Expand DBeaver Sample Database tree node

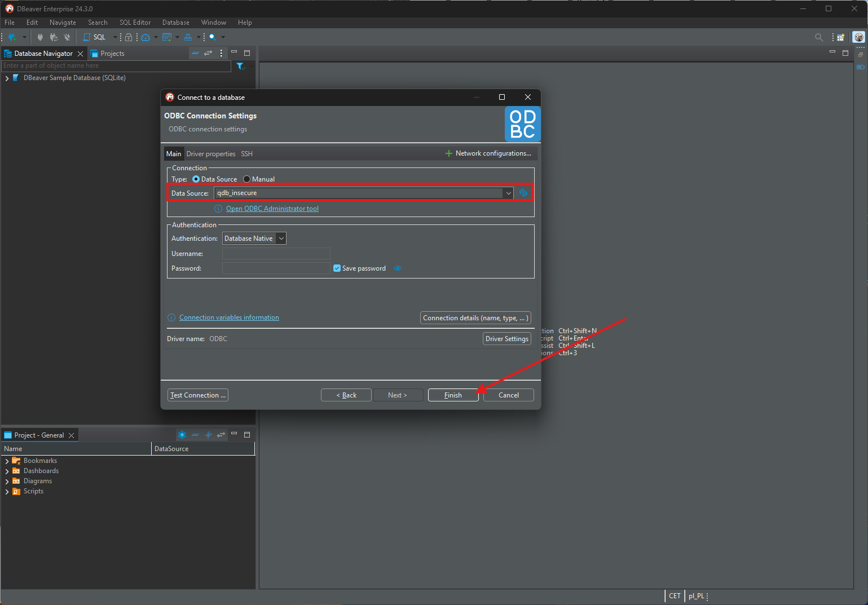[x=7, y=78]
